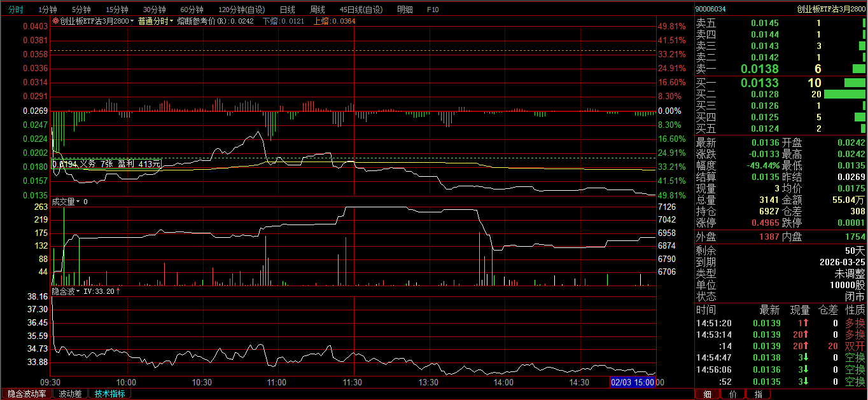Click the 细 tab in the trades panel
Screen dimensions: 868x400
pyautogui.click(x=707, y=394)
